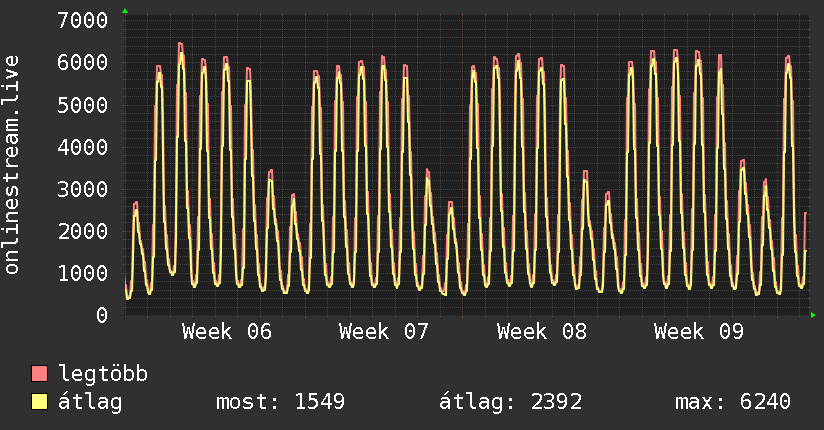The width and height of the screenshot is (824, 430).
Task: Click the onlinestream.live vertical axis title
Action: (12, 166)
